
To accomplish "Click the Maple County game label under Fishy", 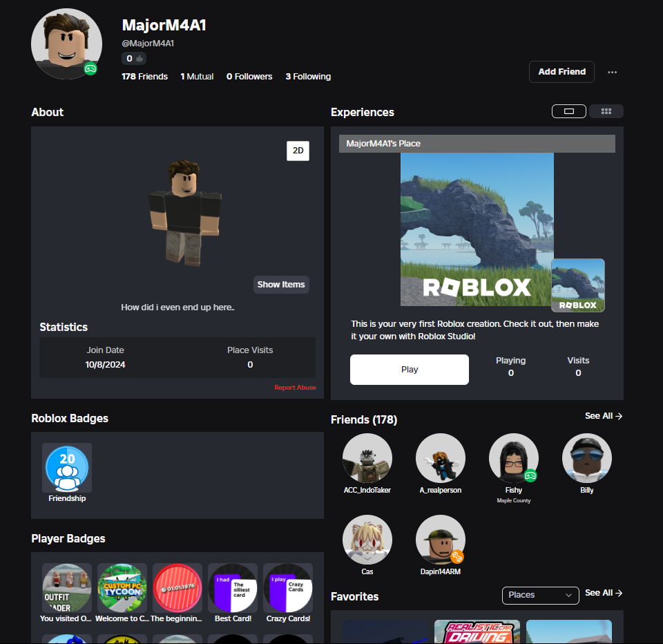I will coord(514,500).
